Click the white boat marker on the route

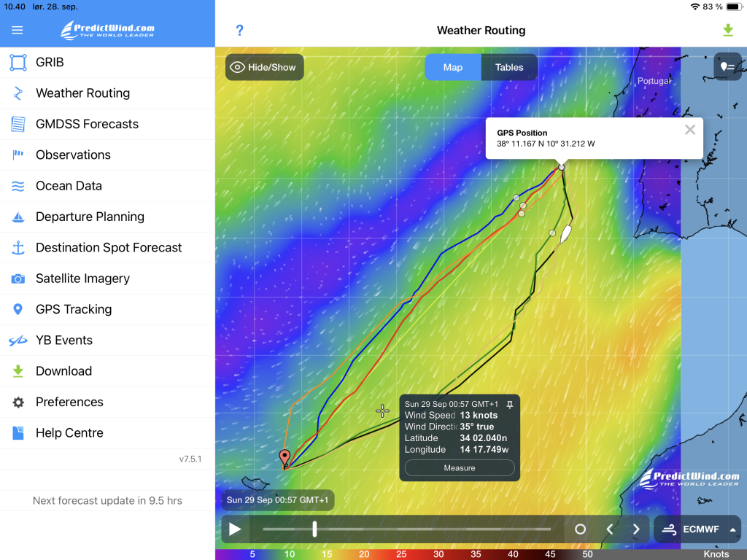pos(565,234)
